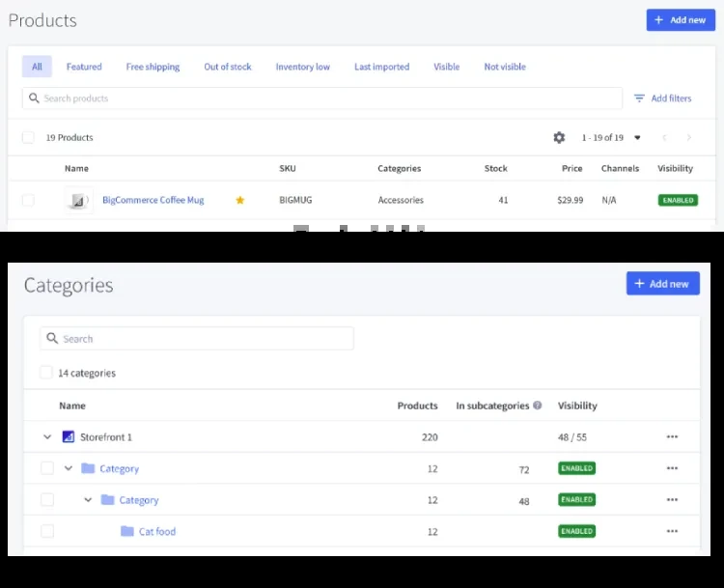
Task: Go to previous products page arrow
Action: tap(665, 137)
